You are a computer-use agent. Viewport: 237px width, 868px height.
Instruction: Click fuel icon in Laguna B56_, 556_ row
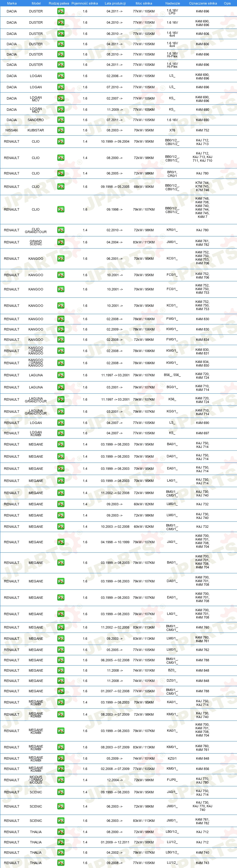click(61, 375)
